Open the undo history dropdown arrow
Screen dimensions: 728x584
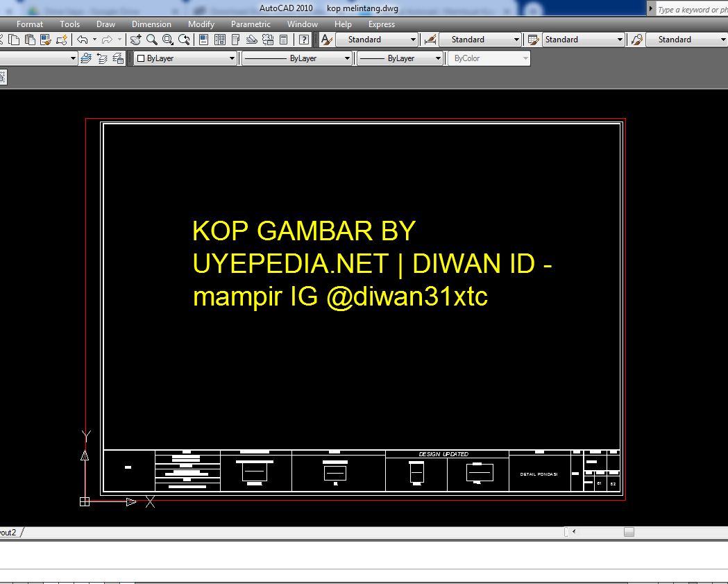click(x=94, y=40)
